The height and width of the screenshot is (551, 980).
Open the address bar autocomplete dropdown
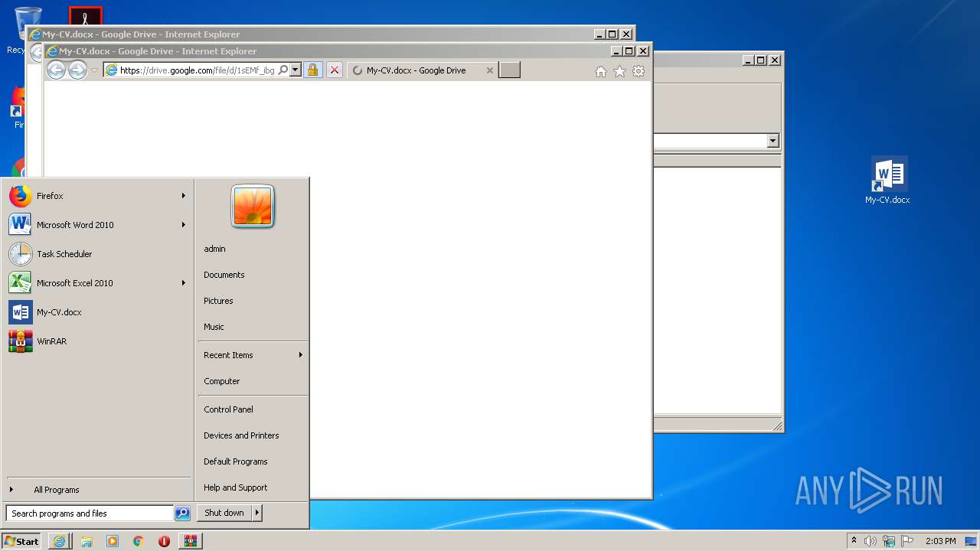[296, 70]
